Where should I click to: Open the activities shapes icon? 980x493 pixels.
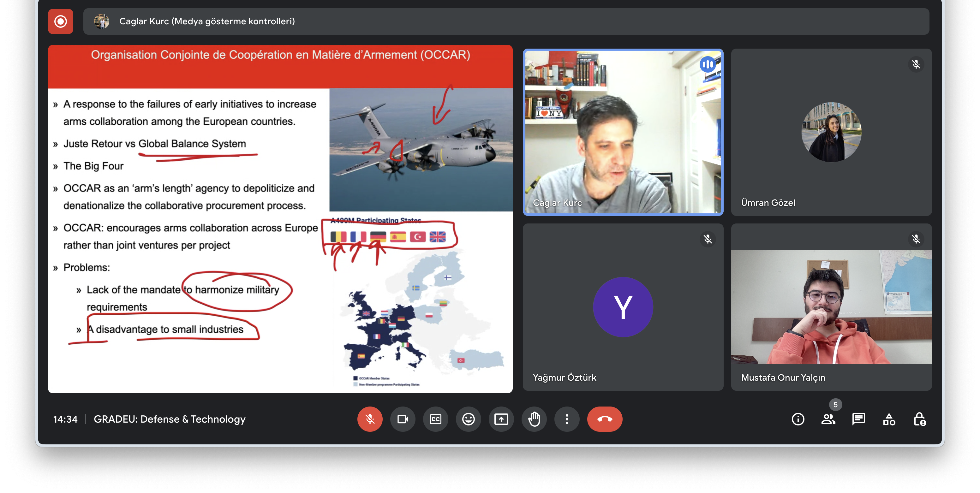[x=889, y=419]
